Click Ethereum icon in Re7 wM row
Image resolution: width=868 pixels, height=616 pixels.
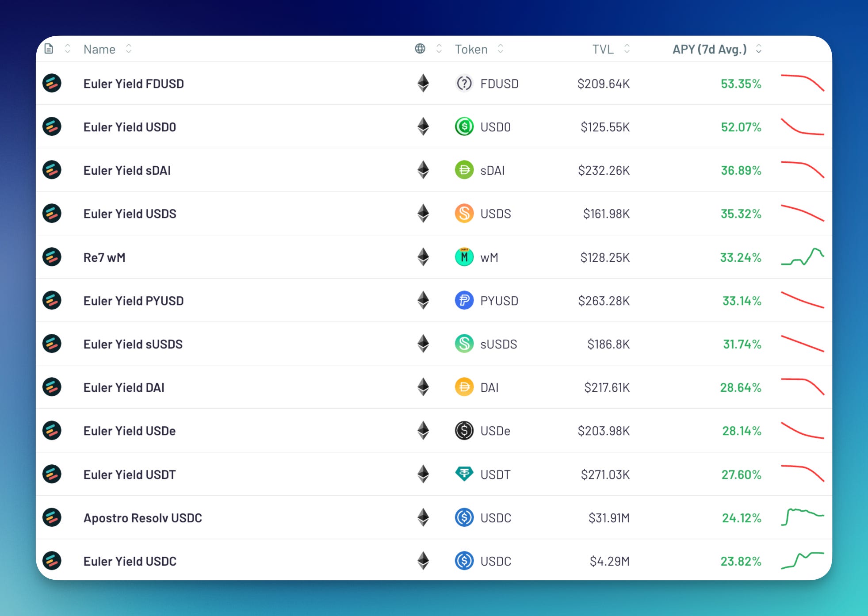[423, 257]
